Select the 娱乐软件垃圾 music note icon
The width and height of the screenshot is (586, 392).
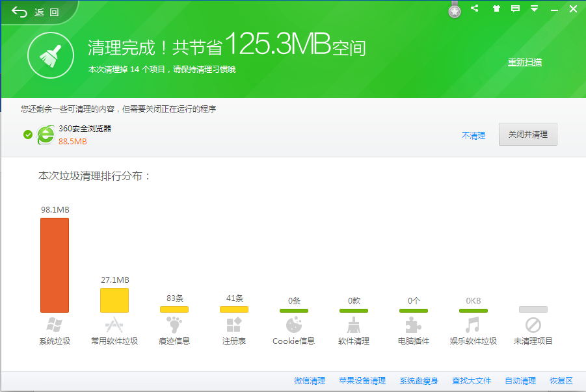[473, 325]
